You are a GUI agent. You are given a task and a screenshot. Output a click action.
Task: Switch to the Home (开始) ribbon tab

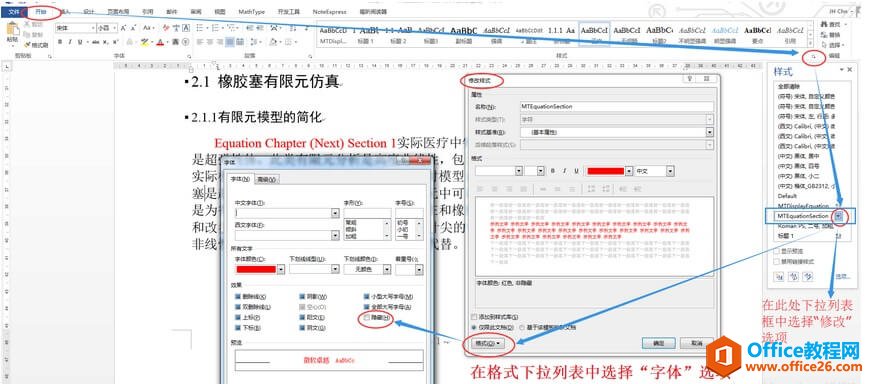pos(40,12)
